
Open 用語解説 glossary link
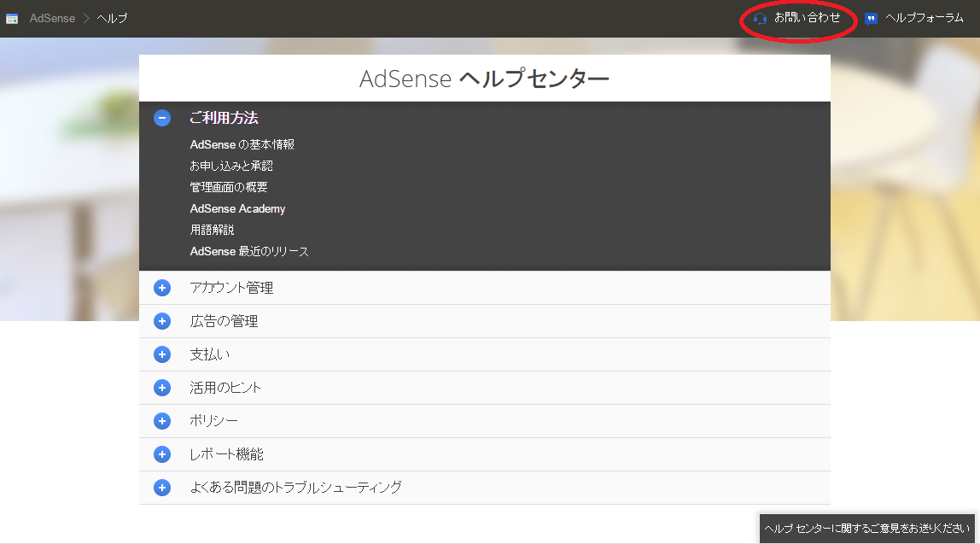(x=212, y=230)
